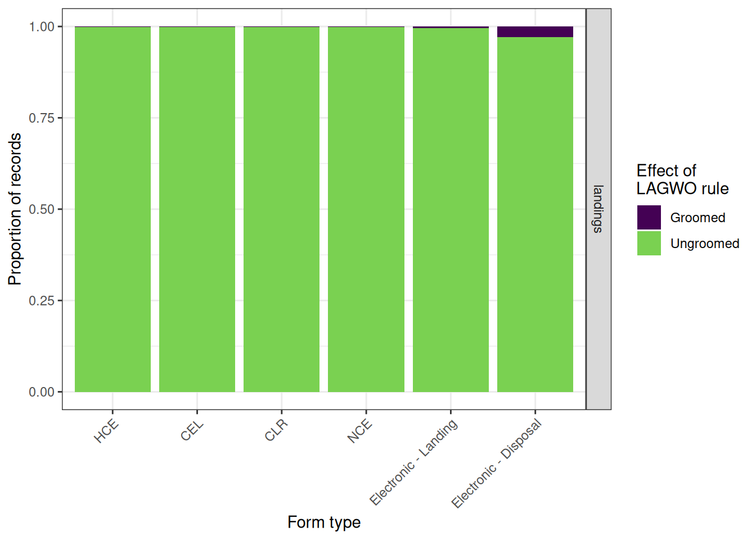756x540 pixels.
Task: Select the HCE green bar
Action: coord(112,209)
